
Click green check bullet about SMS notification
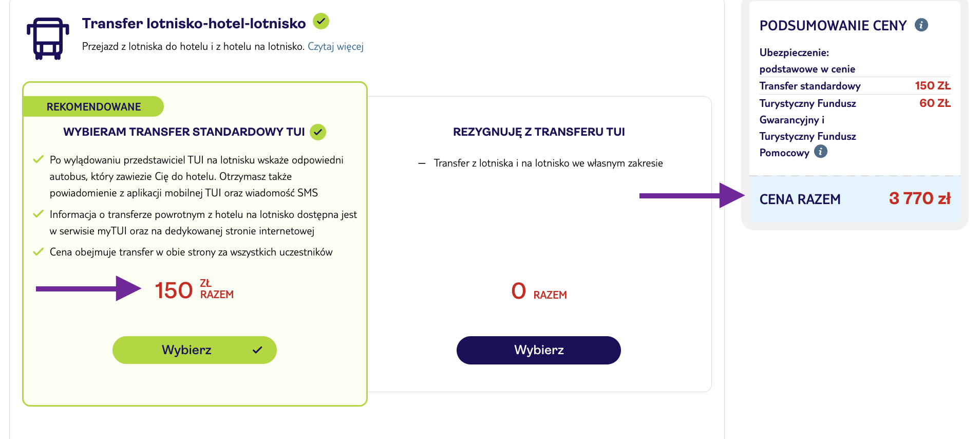(x=39, y=160)
